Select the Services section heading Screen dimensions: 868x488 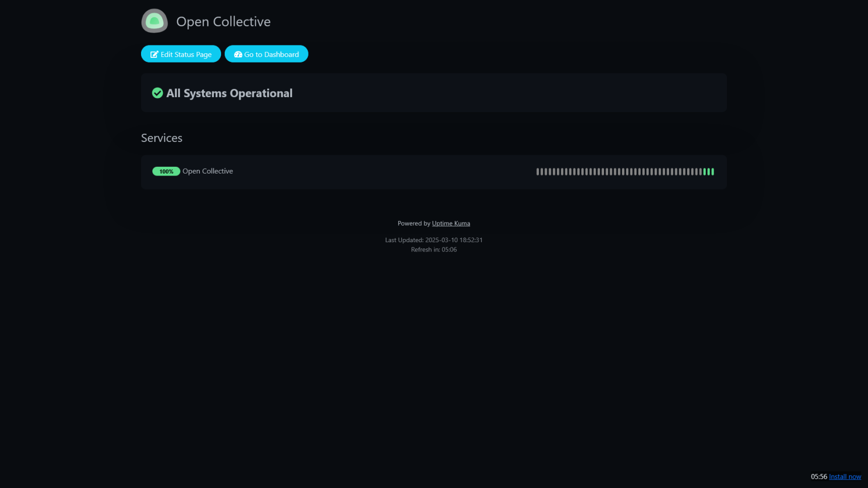[x=162, y=138]
